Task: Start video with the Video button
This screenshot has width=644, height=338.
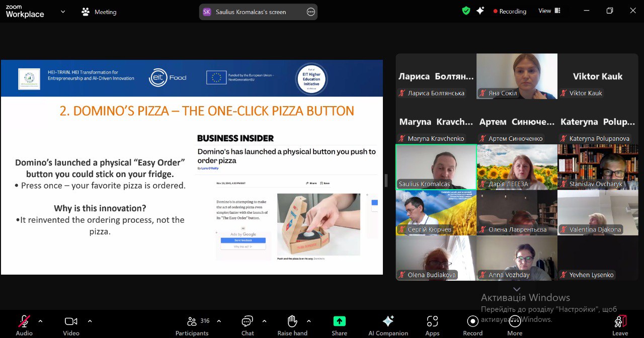Action: (x=71, y=325)
